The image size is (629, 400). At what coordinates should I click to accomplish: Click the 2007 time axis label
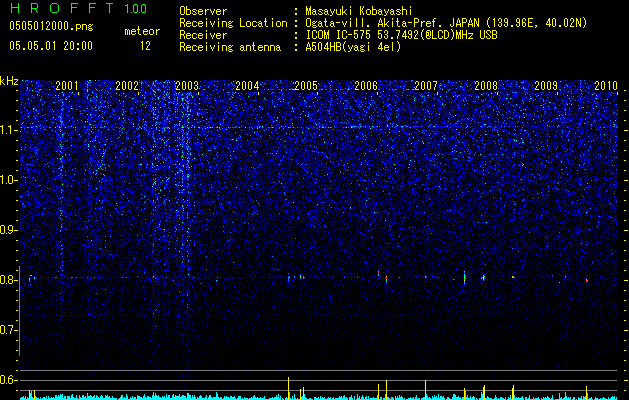coord(426,85)
